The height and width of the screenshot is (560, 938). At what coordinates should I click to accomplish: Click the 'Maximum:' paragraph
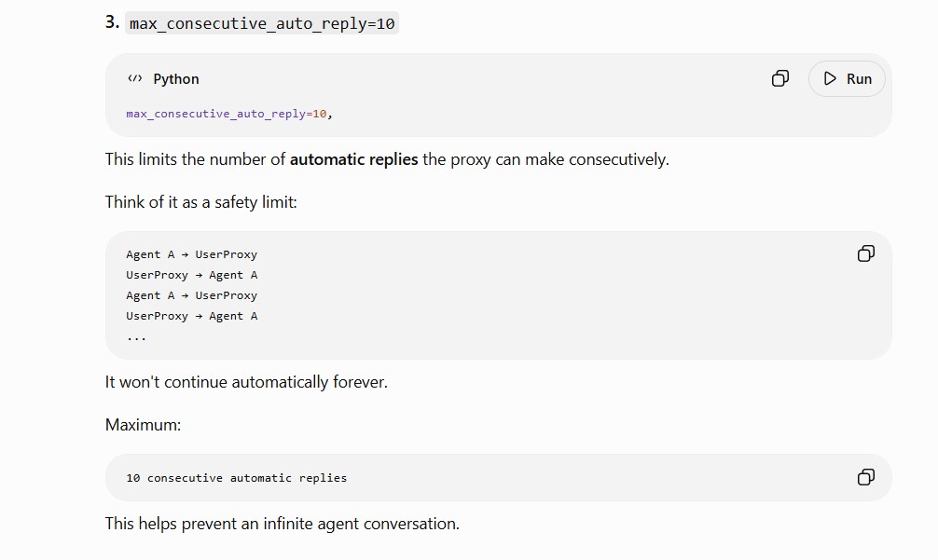click(x=143, y=425)
